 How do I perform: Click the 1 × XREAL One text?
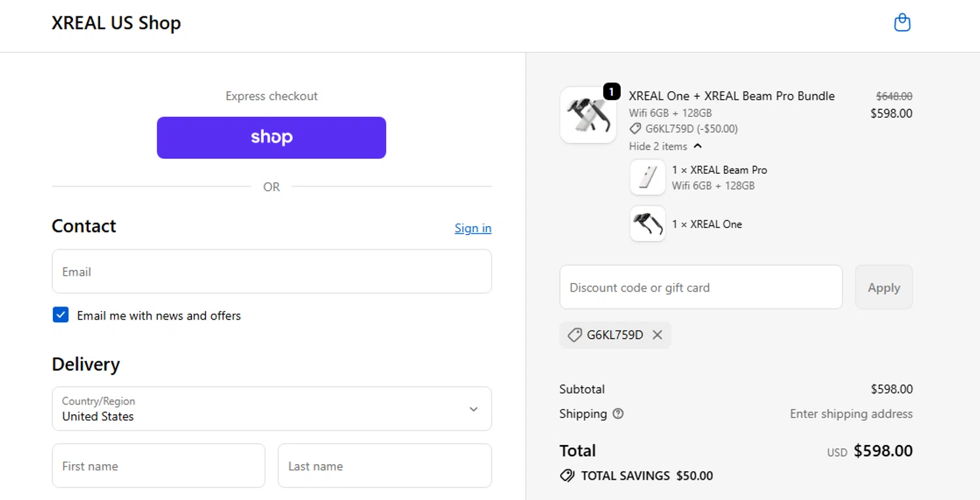tap(707, 224)
